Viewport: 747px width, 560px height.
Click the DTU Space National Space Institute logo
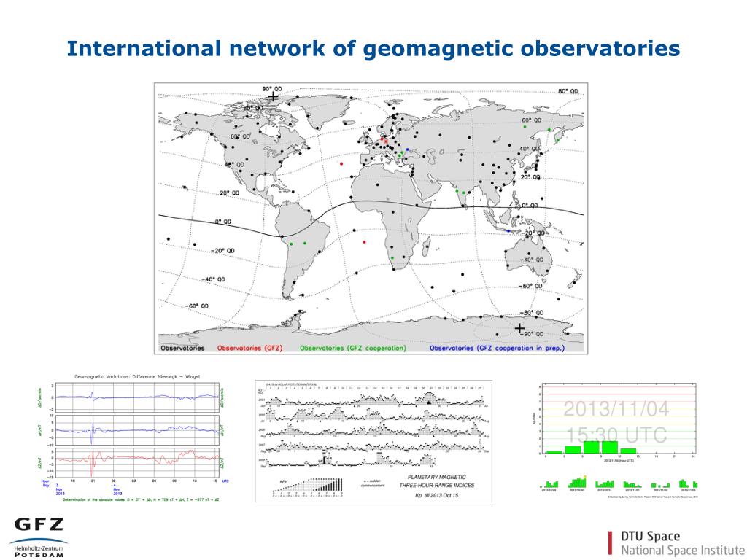pos(676,543)
